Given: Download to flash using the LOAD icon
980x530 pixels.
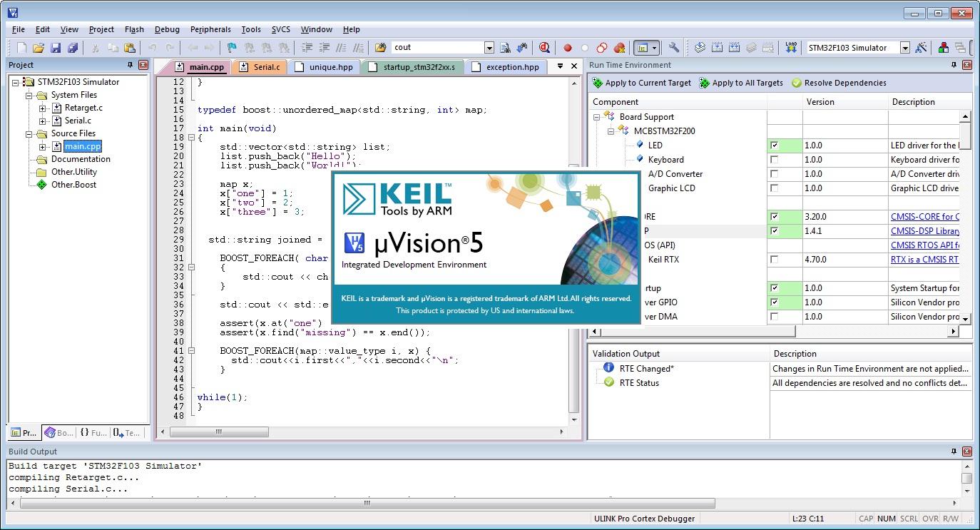Looking at the screenshot, I should (x=791, y=48).
